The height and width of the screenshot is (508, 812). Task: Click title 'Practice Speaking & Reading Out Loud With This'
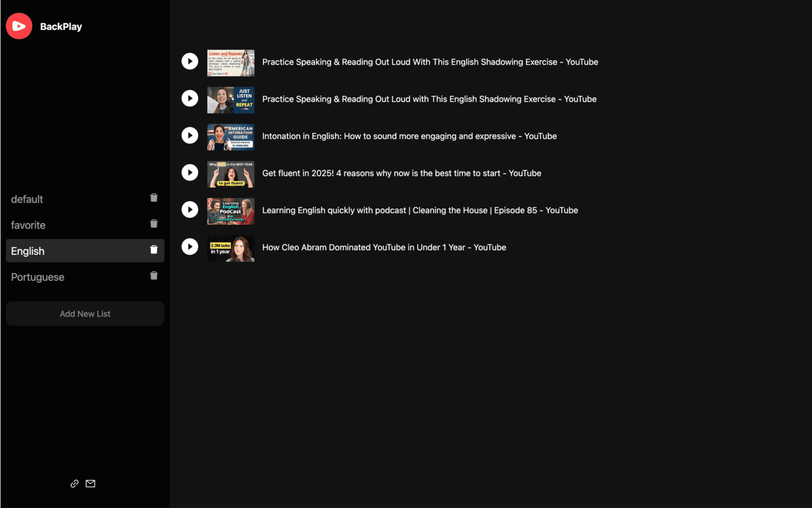click(430, 62)
